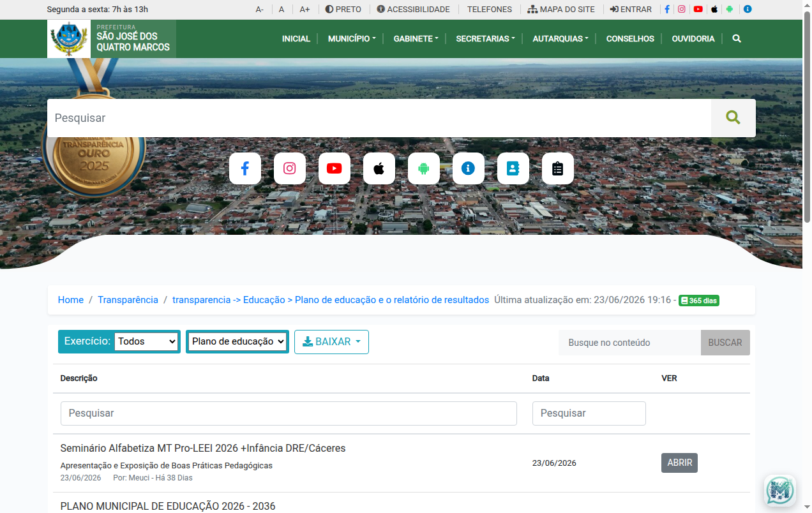This screenshot has width=812, height=513.
Task: Click the large Apple tile under the search box
Action: (379, 168)
